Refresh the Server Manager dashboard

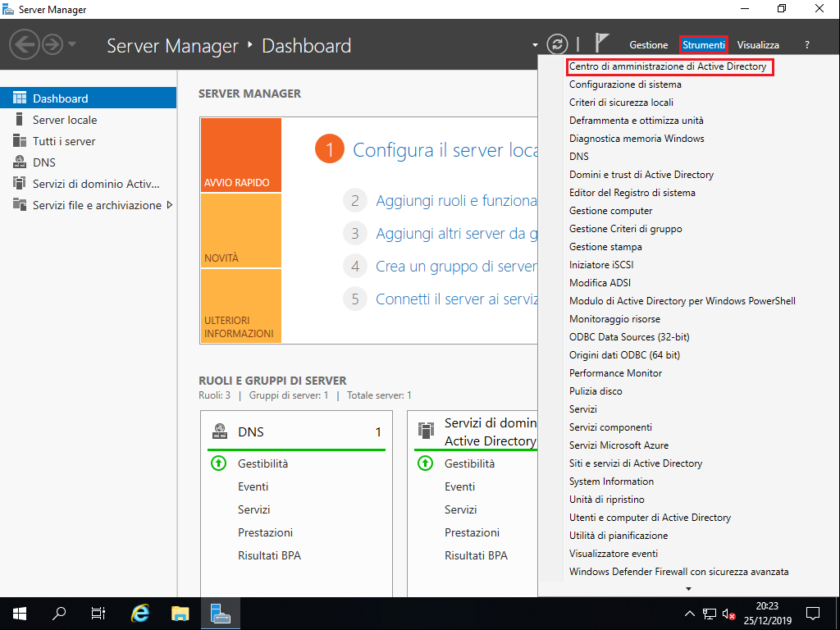[x=556, y=44]
